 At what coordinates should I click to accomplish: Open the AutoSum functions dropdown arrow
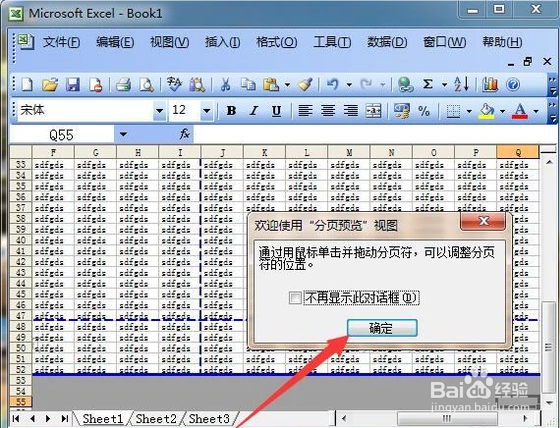(x=444, y=85)
